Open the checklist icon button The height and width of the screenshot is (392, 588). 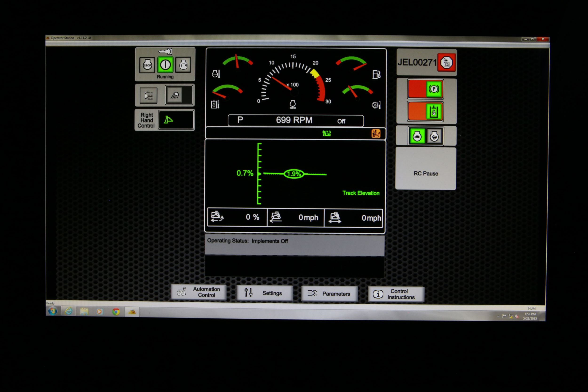(148, 95)
